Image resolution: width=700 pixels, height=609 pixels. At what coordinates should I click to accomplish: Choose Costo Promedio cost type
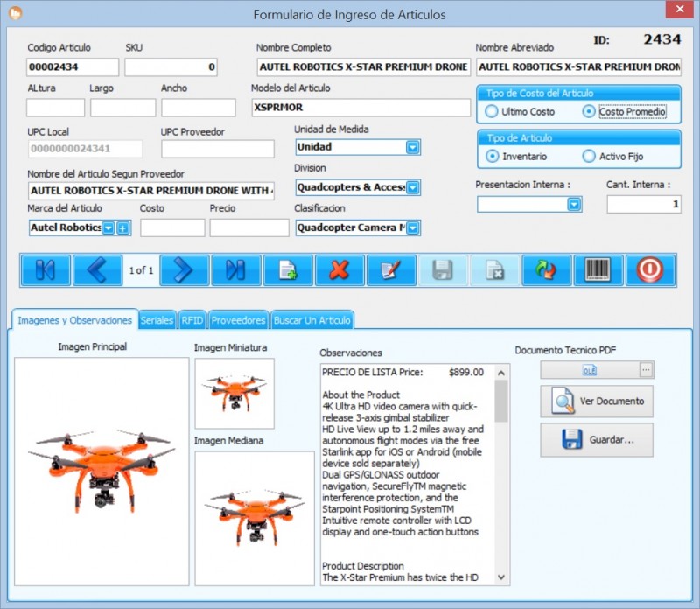(x=589, y=112)
